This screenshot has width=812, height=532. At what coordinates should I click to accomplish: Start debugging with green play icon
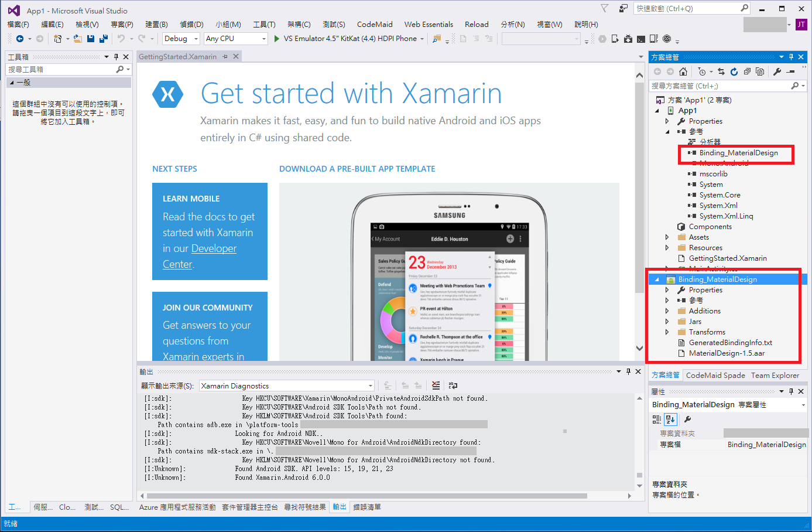click(277, 39)
